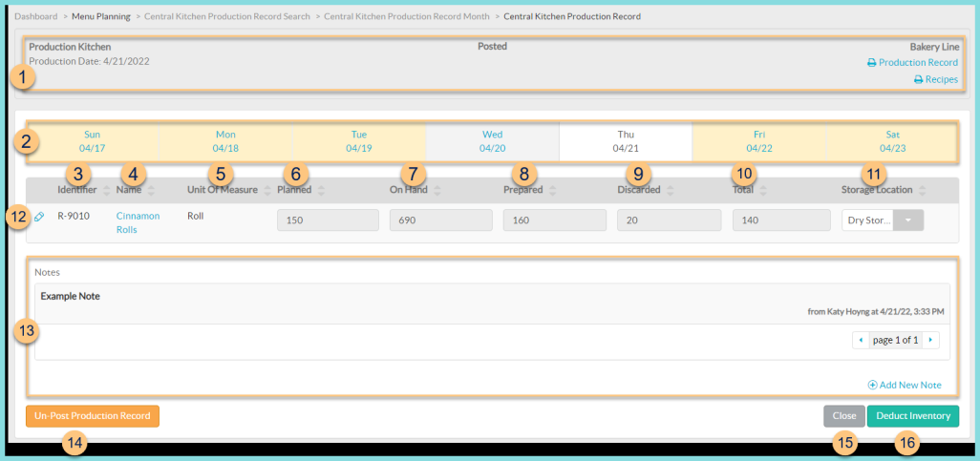This screenshot has width=980, height=461.
Task: Click the On Hand field showing 690
Action: click(441, 220)
